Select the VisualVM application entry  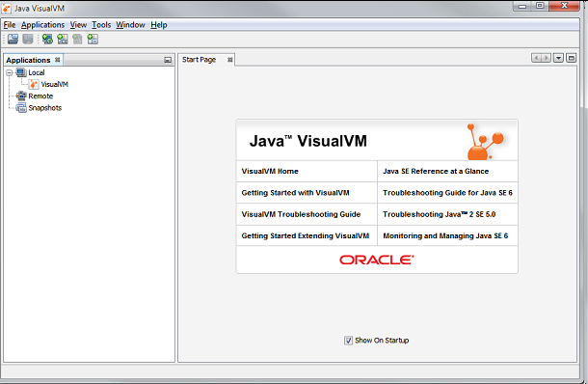pyautogui.click(x=54, y=85)
